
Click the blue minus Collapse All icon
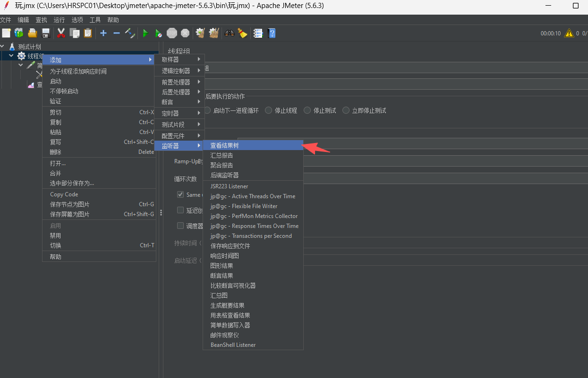coord(117,33)
